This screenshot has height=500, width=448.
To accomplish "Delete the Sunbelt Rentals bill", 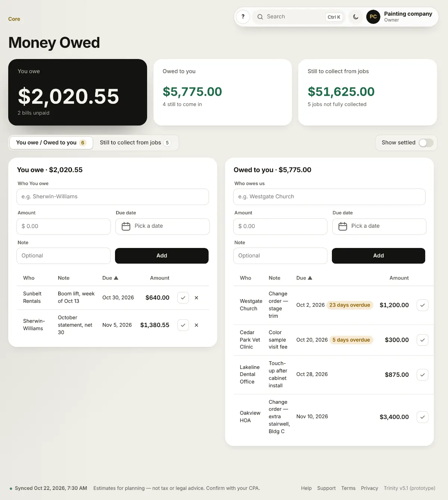I will [196, 298].
